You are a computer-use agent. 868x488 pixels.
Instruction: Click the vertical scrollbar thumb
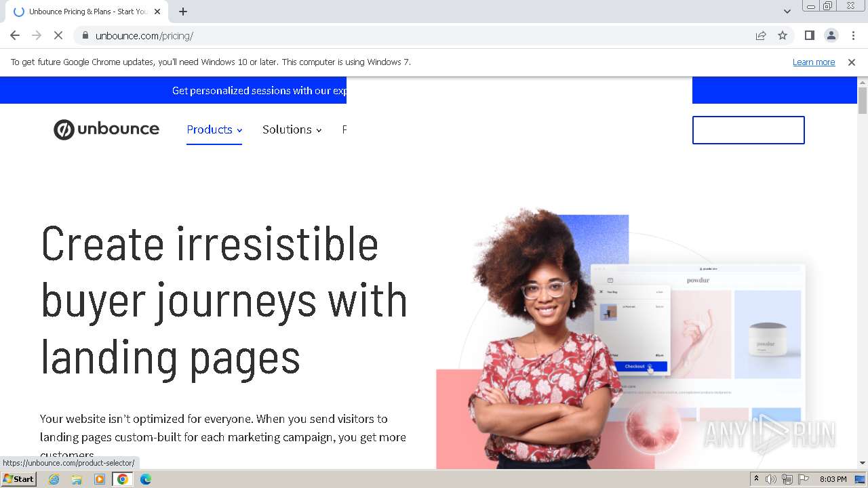[863, 100]
